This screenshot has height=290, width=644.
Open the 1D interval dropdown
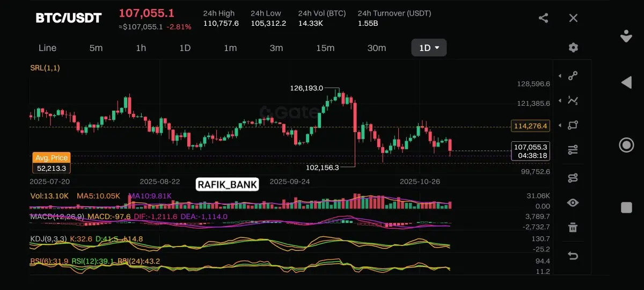click(429, 48)
